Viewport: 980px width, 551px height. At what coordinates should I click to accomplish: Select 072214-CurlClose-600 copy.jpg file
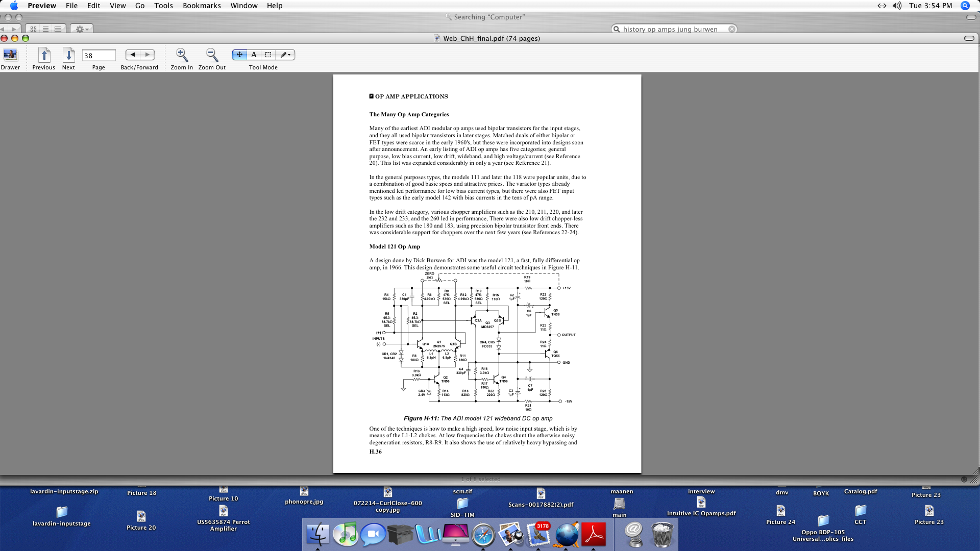(388, 499)
